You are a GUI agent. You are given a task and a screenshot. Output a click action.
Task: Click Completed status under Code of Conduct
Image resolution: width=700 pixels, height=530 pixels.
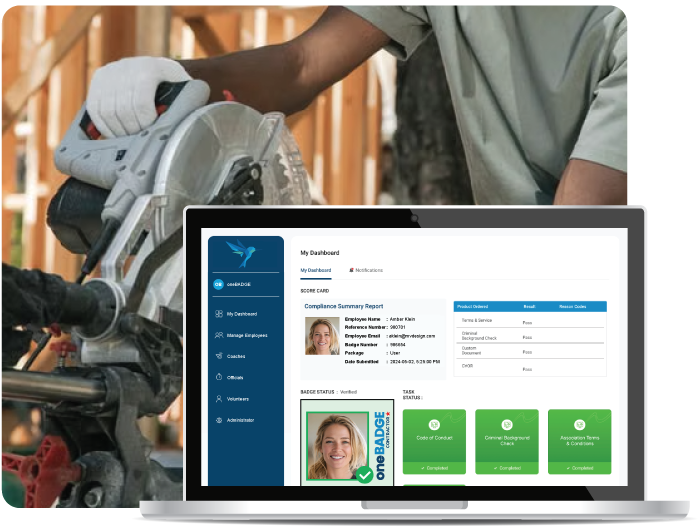coord(434,468)
